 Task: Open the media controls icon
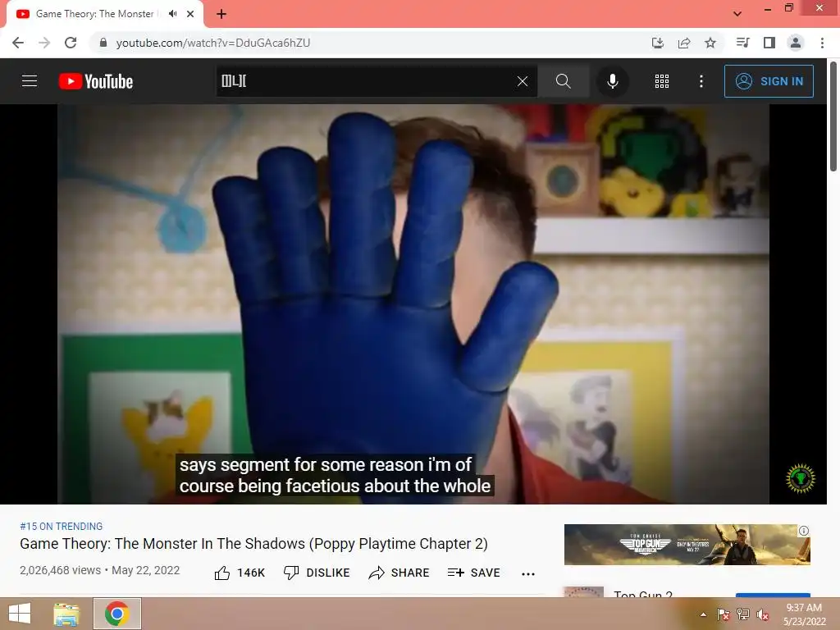click(742, 43)
